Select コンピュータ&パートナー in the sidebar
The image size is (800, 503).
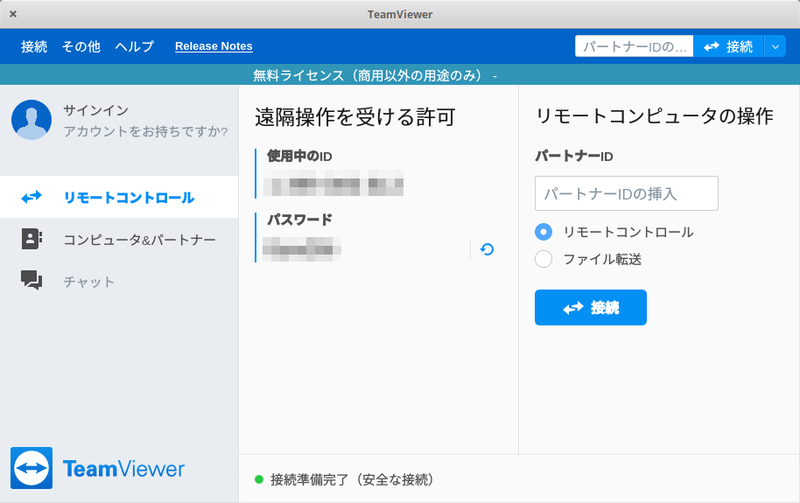coord(119,239)
